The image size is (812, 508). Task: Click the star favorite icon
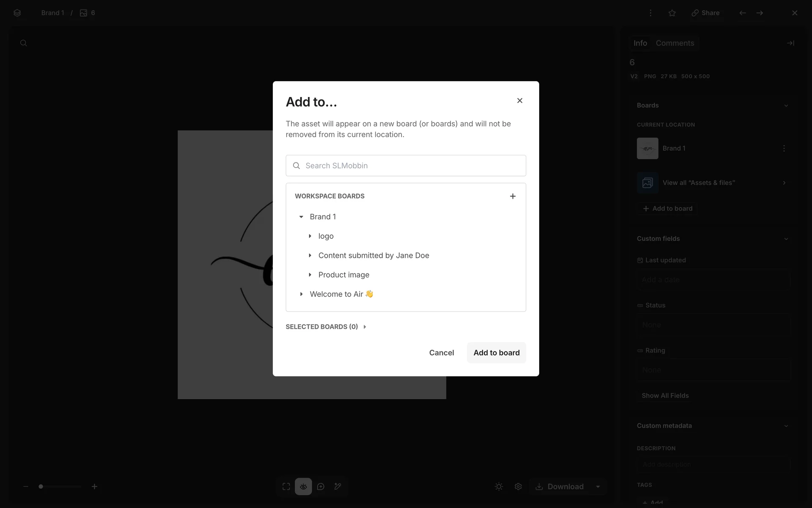click(672, 13)
